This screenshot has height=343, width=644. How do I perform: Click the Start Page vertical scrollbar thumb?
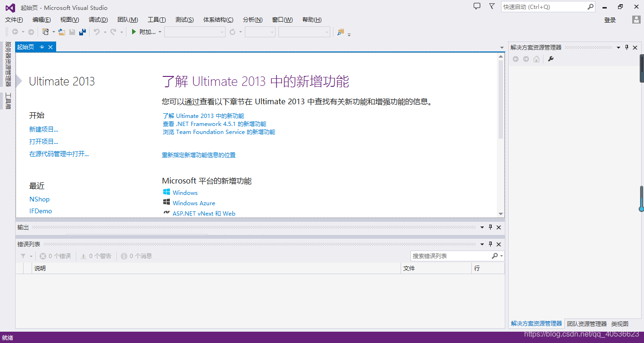(x=501, y=100)
